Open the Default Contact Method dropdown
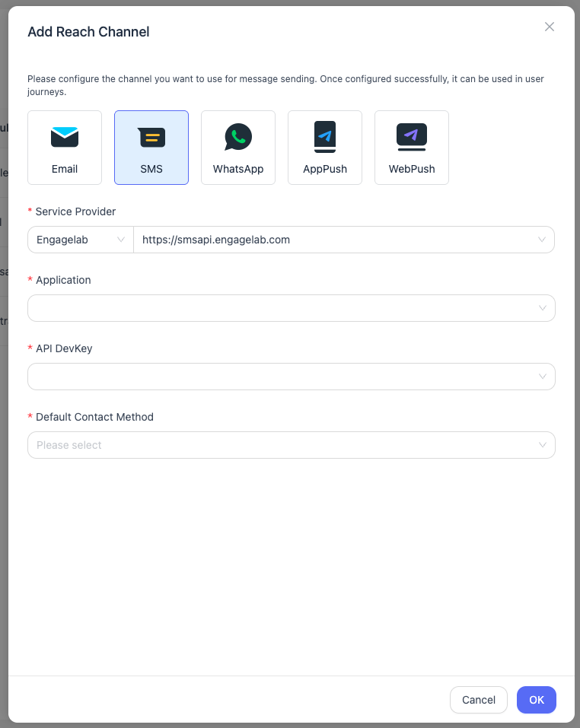Screen dimensions: 580x728 tap(292, 445)
